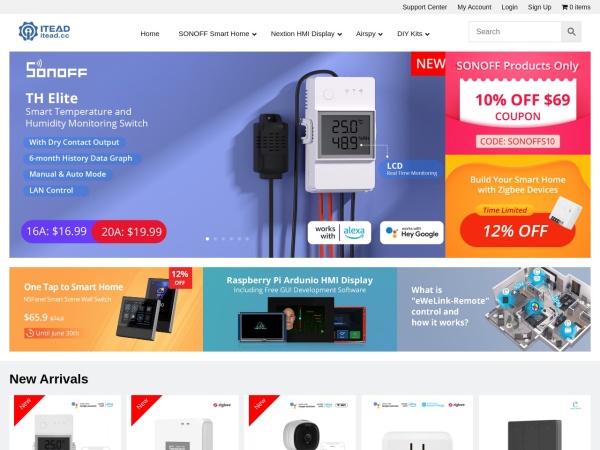Image resolution: width=600 pixels, height=450 pixels.
Task: Select the second carousel slide dot
Action: 215,239
